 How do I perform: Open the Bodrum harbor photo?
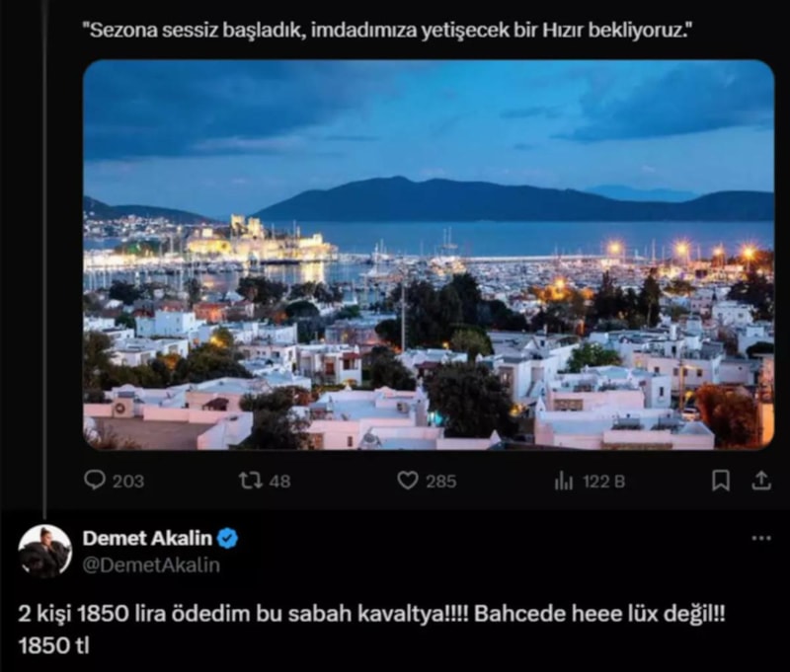coord(429,255)
